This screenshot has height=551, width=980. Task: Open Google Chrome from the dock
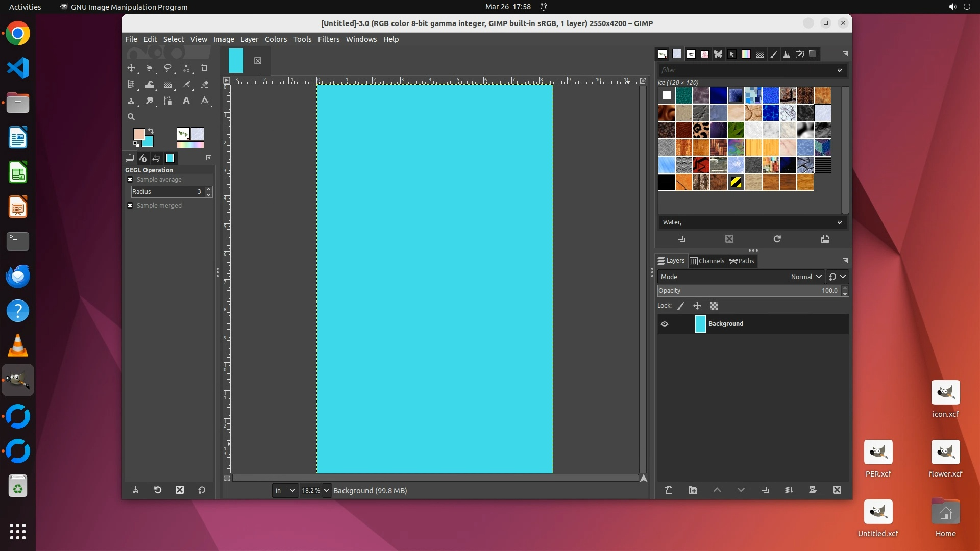click(18, 34)
